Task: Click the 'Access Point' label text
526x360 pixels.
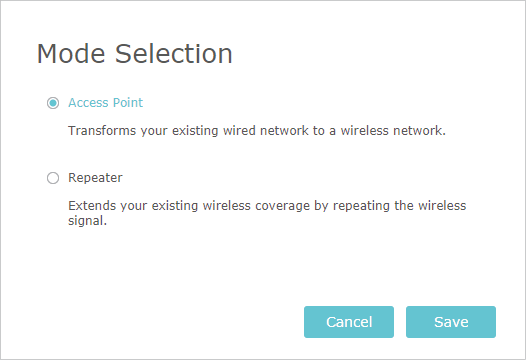Action: point(106,103)
